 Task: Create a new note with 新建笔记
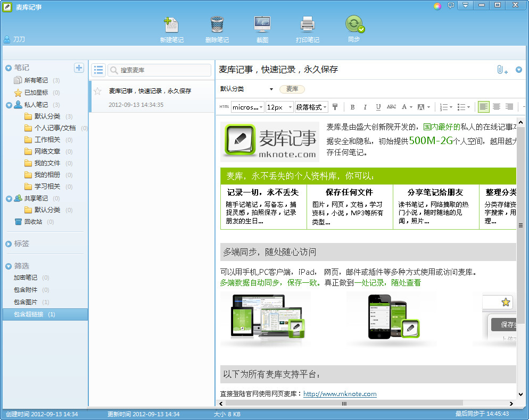[171, 30]
